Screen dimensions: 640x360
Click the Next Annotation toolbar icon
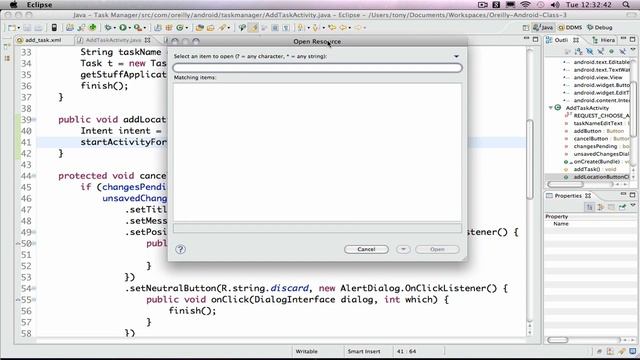pyautogui.click(x=300, y=28)
